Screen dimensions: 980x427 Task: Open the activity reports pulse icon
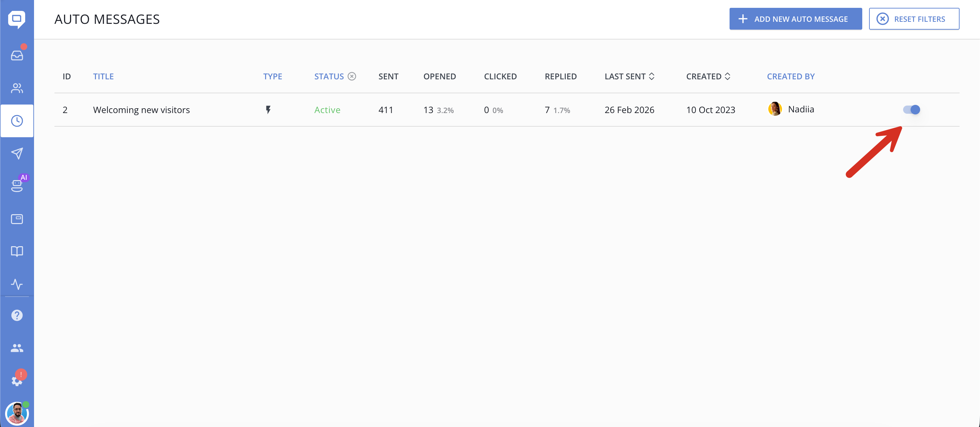pos(17,284)
